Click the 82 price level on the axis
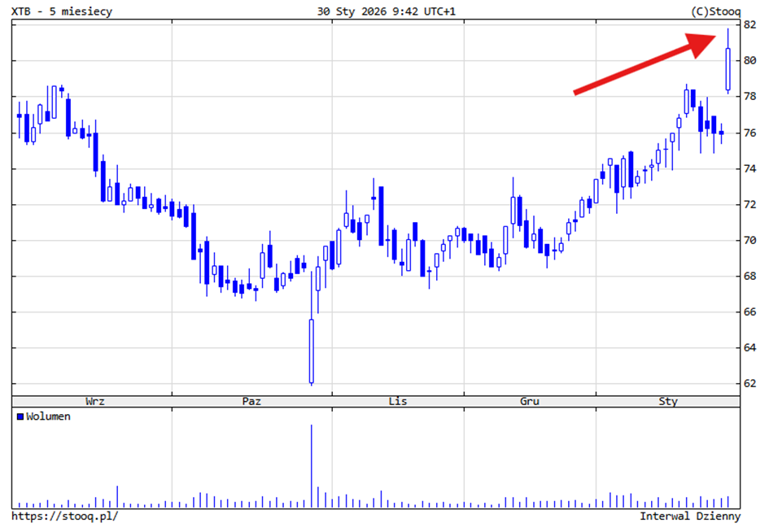Image resolution: width=769 pixels, height=532 pixels. coord(750,24)
